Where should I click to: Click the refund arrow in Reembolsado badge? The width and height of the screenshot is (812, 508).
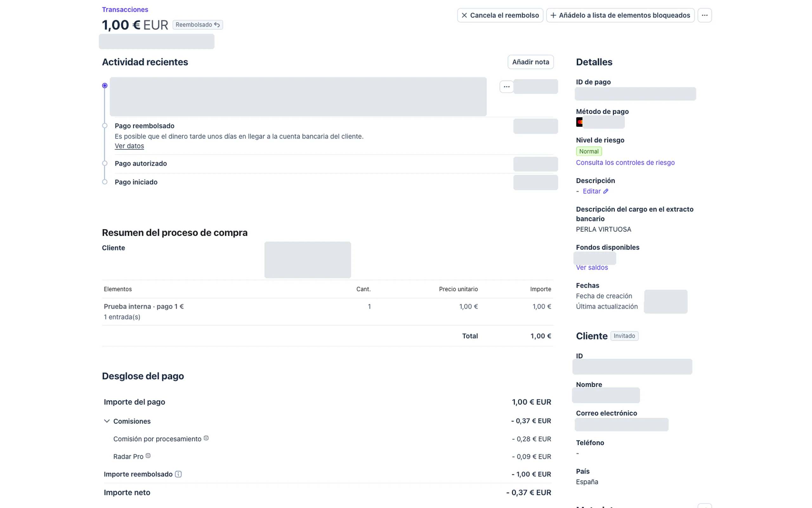[x=217, y=24]
